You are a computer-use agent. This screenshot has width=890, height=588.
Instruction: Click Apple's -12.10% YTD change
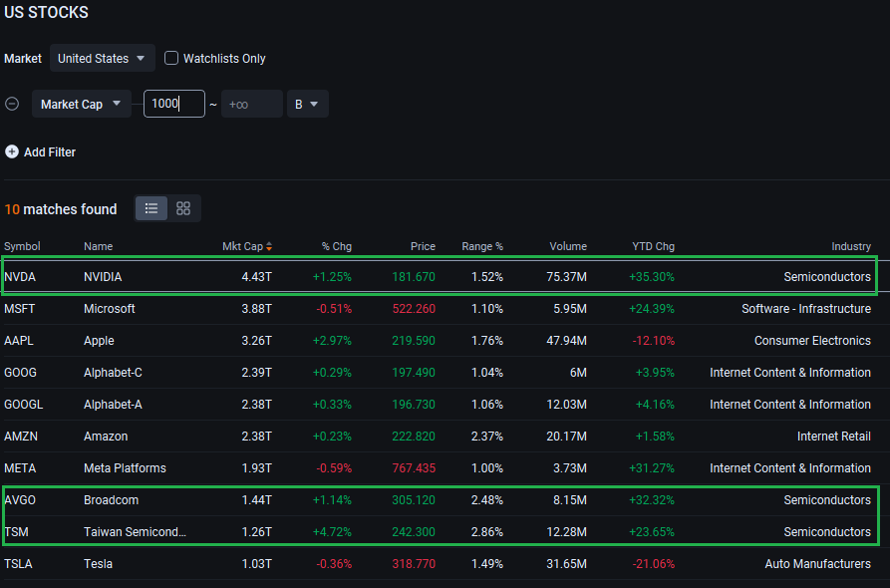654,341
